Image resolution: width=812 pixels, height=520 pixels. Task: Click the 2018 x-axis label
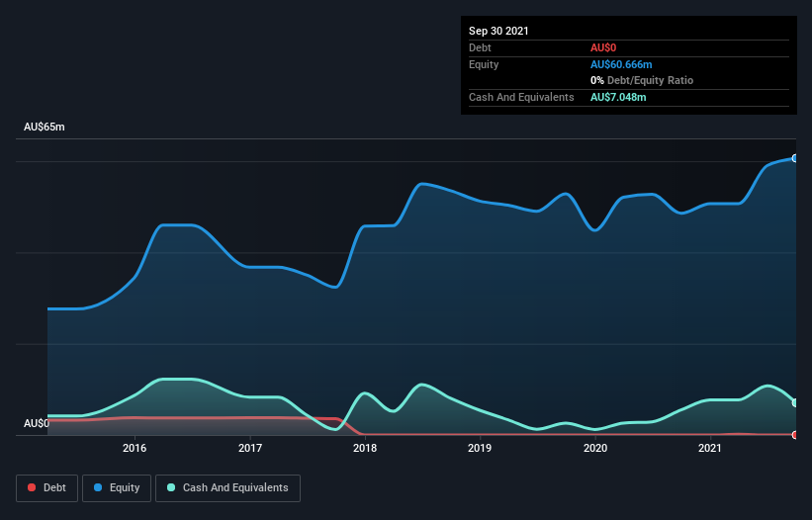click(x=365, y=448)
